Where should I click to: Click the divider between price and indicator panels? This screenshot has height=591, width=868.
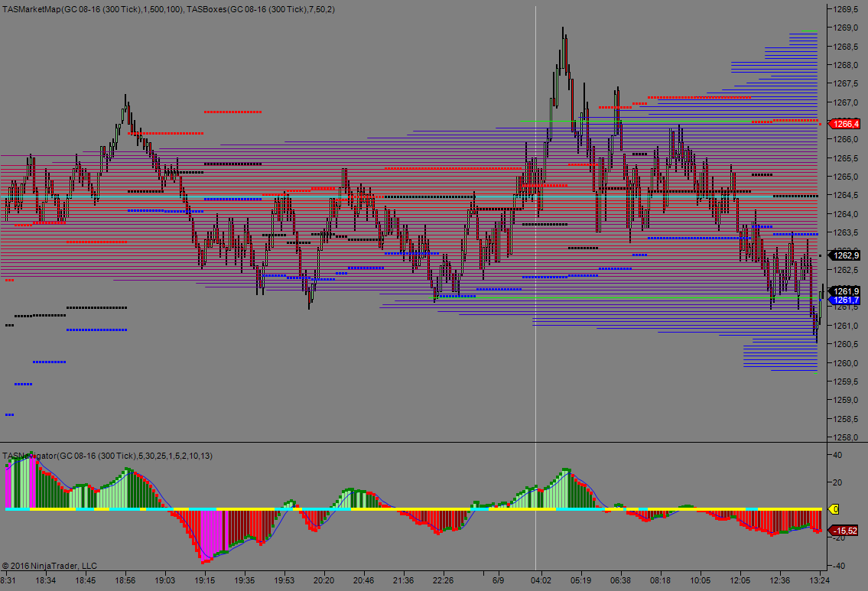(413, 443)
